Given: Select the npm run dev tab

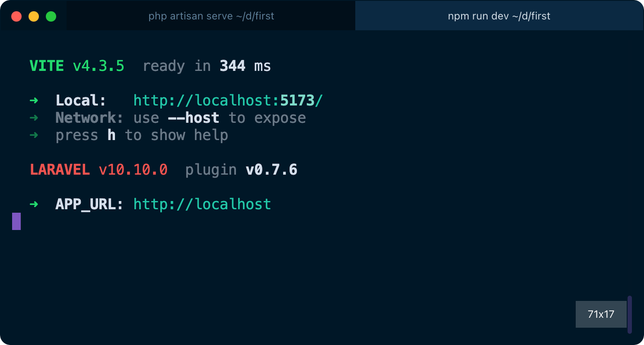Looking at the screenshot, I should click(x=499, y=16).
